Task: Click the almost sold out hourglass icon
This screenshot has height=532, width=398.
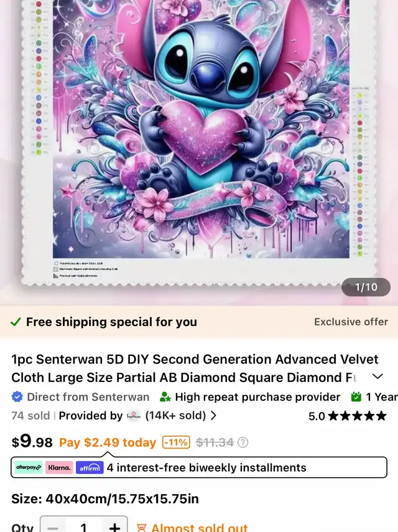Action: coord(141,528)
